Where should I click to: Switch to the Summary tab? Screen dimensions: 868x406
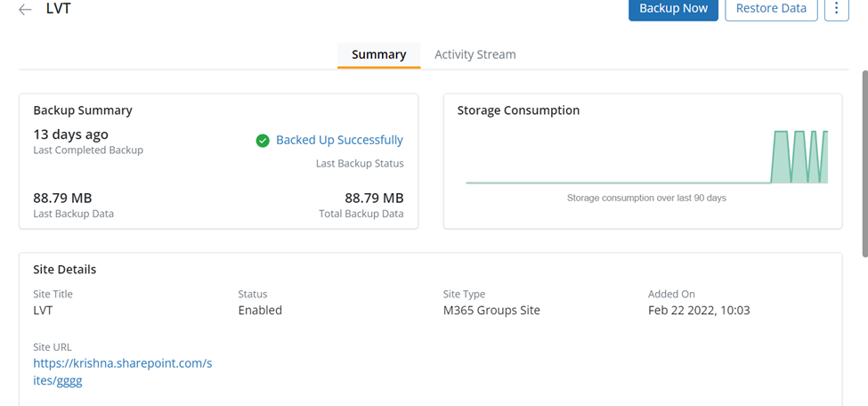point(378,54)
